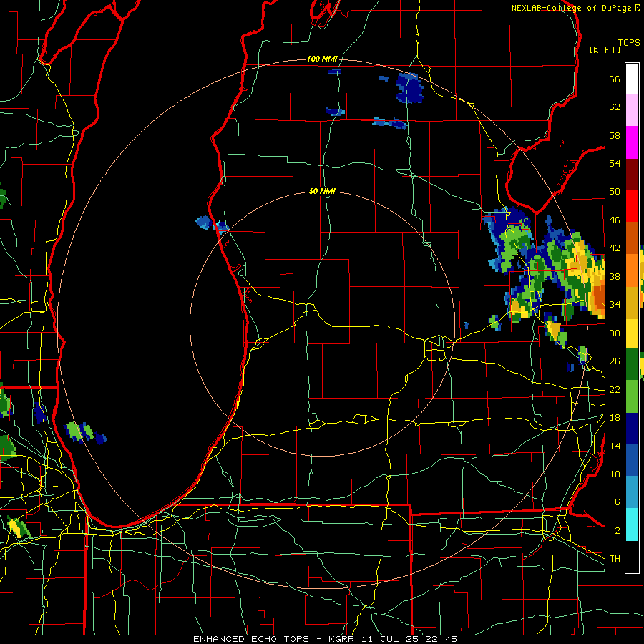Click the "50" legend value
644x644 pixels.
click(615, 192)
